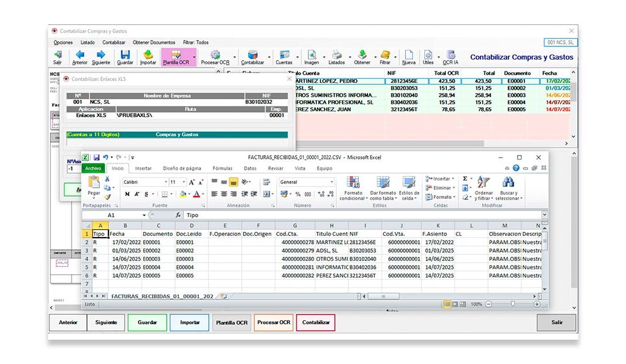Switch to the Datos ribbon tab

click(250, 169)
